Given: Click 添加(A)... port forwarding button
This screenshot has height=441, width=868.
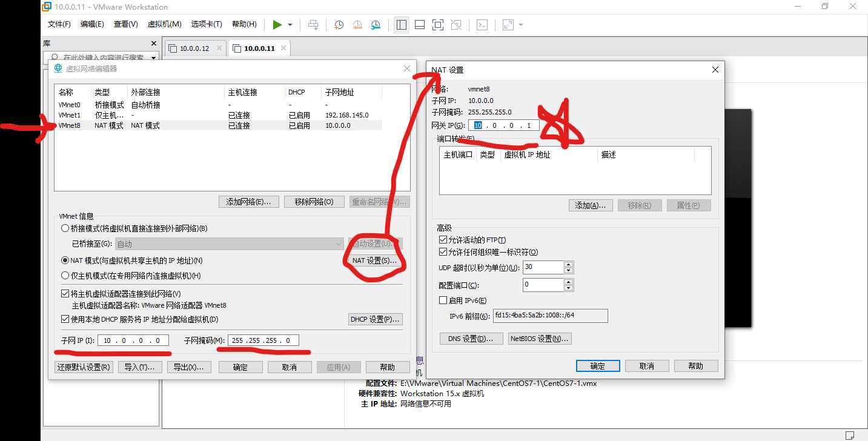Looking at the screenshot, I should pos(591,205).
